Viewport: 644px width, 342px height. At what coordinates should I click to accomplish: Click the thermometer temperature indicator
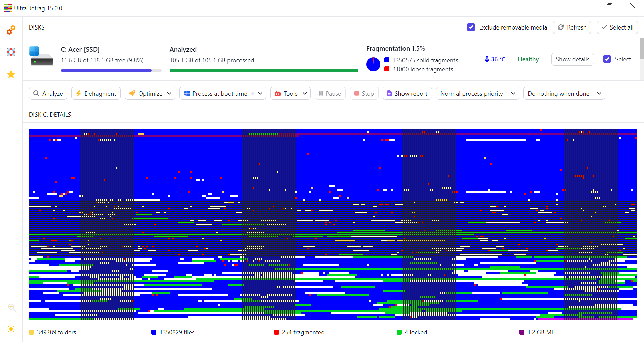pyautogui.click(x=487, y=59)
